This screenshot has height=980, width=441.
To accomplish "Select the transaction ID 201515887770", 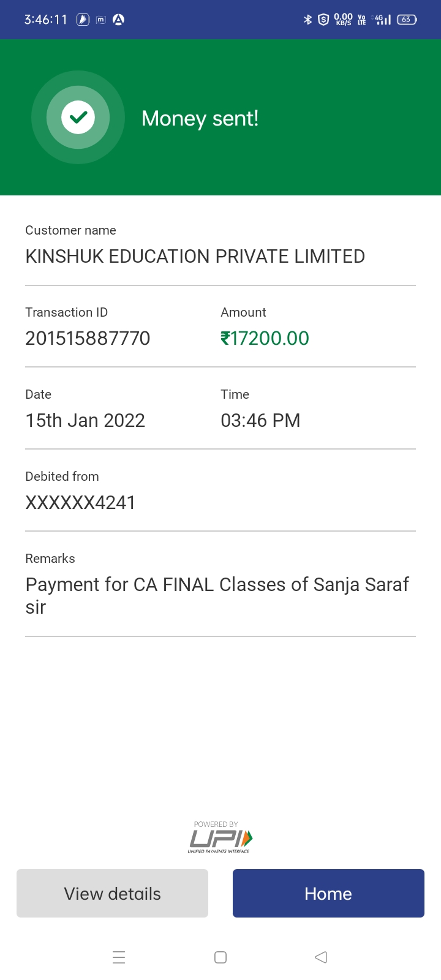I will [x=88, y=338].
